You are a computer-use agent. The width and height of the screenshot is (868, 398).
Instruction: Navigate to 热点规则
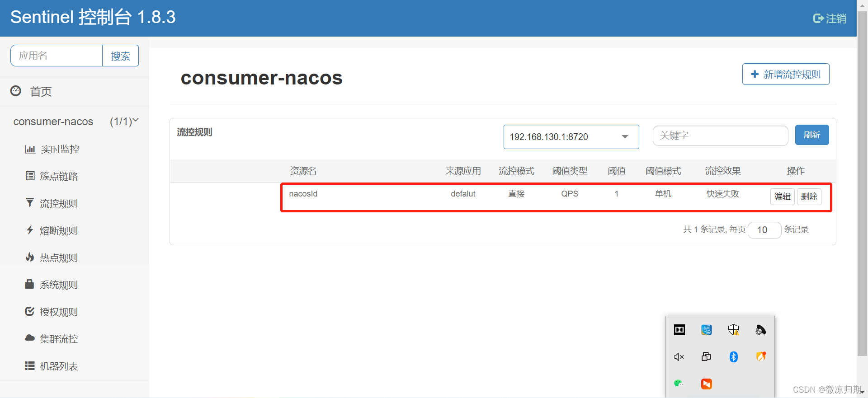59,258
